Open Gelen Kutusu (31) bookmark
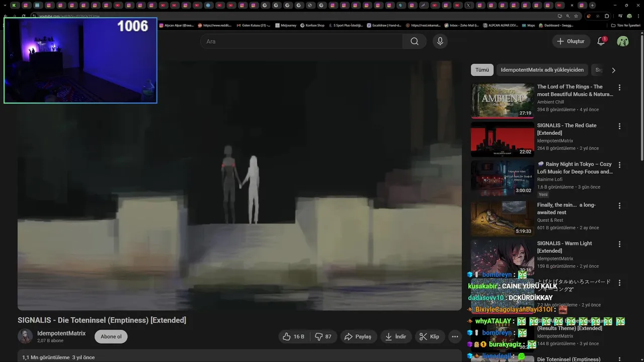The height and width of the screenshot is (362, 644). tap(253, 25)
